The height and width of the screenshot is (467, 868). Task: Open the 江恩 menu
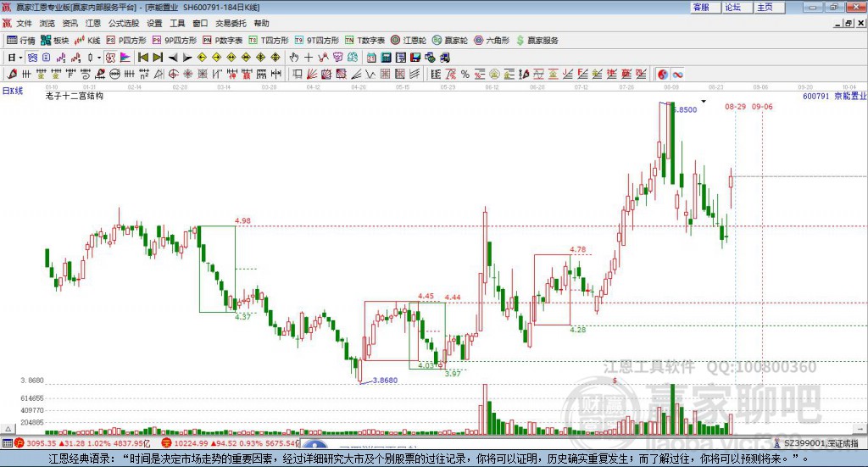click(93, 23)
